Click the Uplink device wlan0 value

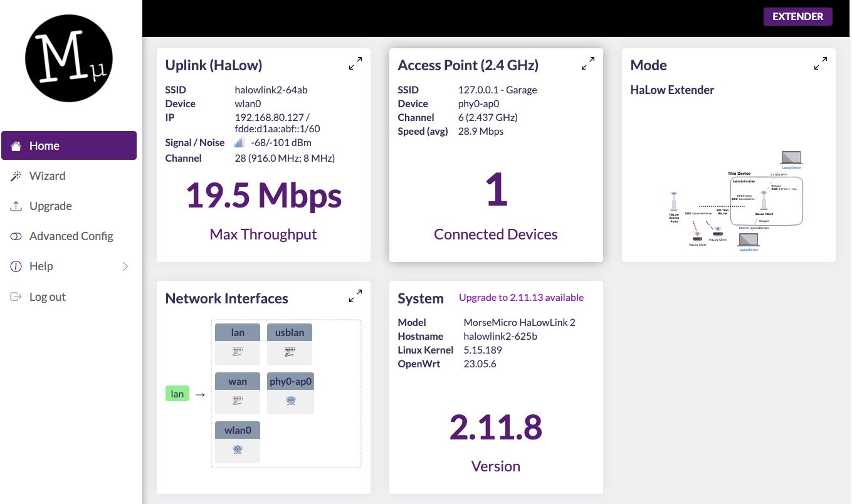248,103
